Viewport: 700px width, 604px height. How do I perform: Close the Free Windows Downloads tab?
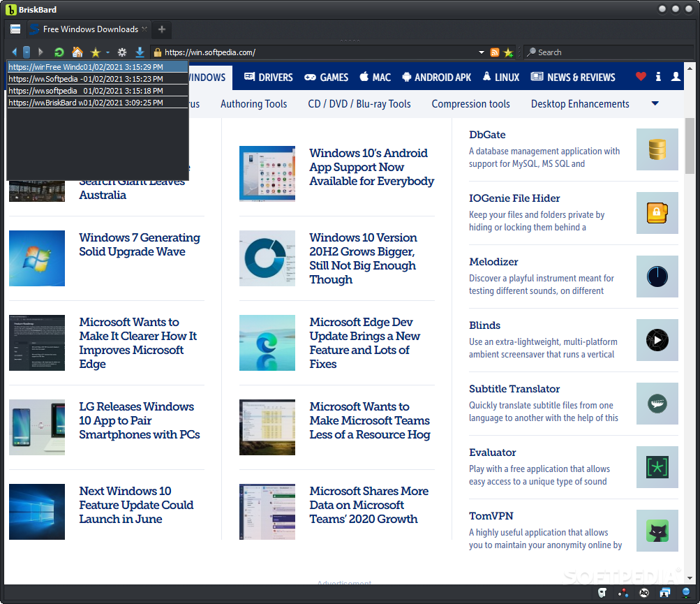pyautogui.click(x=144, y=29)
